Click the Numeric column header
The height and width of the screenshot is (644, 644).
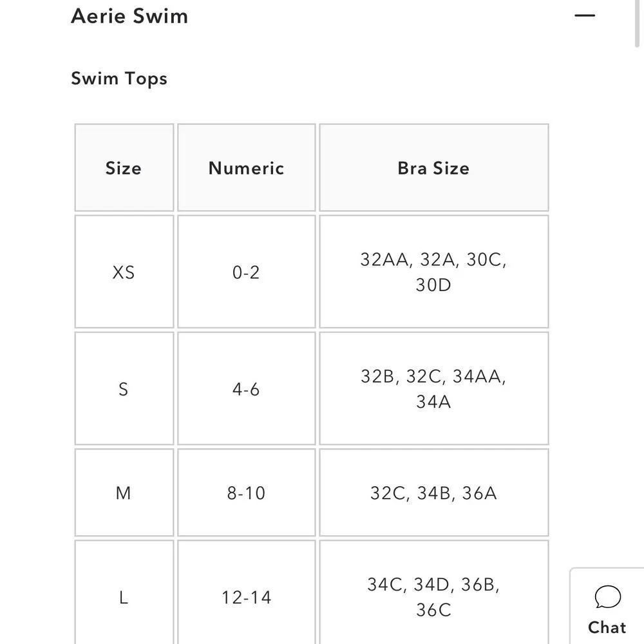click(246, 168)
